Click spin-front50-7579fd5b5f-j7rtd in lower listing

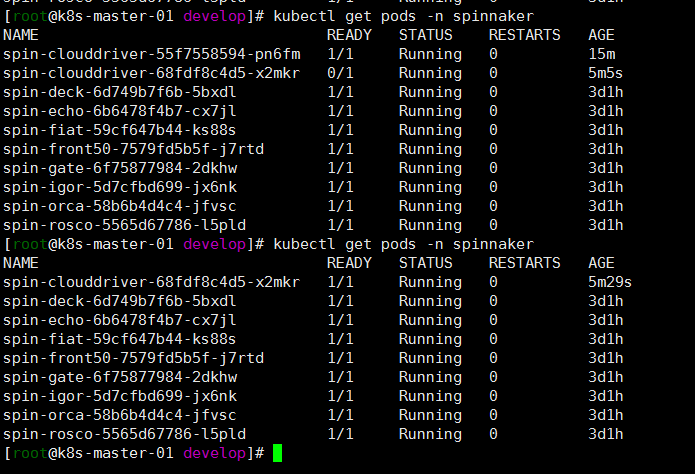[x=133, y=358]
